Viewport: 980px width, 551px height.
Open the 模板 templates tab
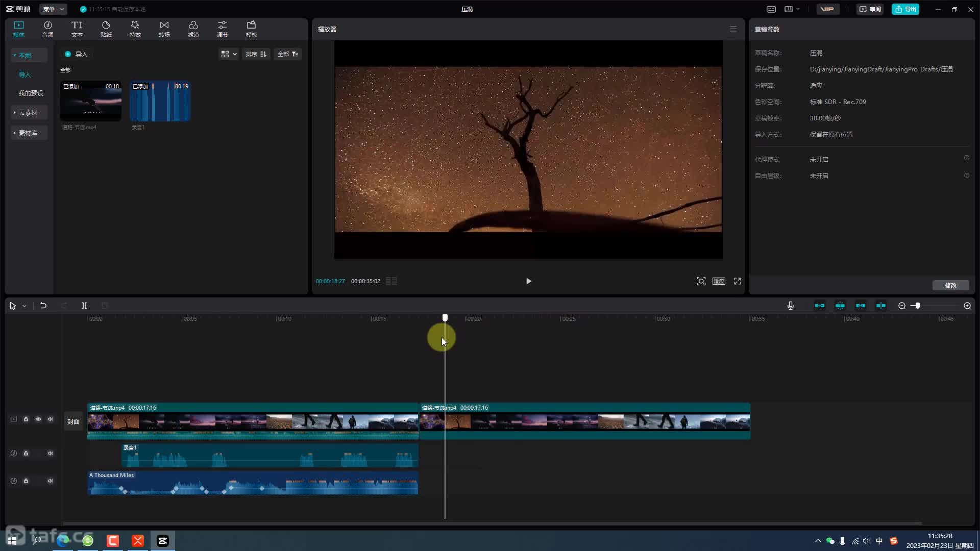tap(251, 29)
